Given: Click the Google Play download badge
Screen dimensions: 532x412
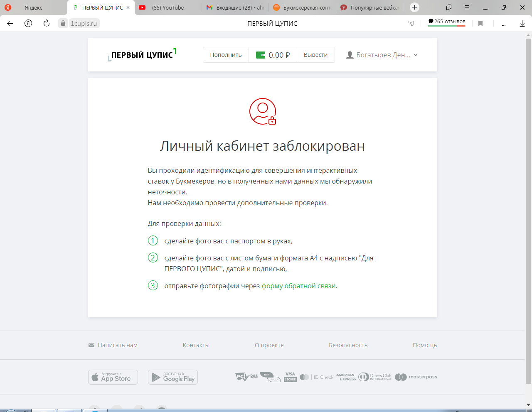Looking at the screenshot, I should (173, 377).
